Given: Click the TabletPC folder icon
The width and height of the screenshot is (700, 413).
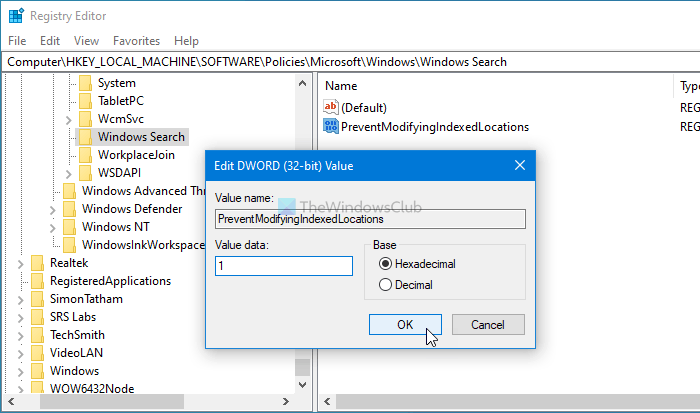Looking at the screenshot, I should [x=86, y=101].
